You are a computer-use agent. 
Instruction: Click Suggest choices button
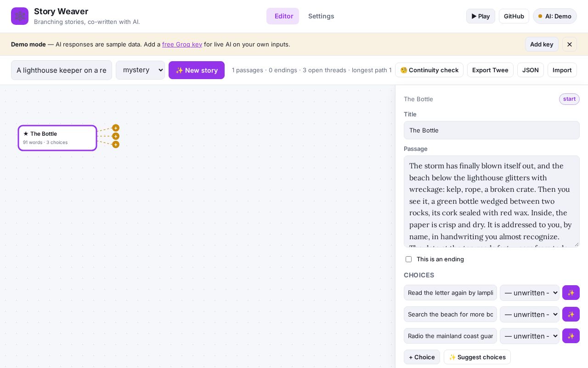pyautogui.click(x=477, y=357)
